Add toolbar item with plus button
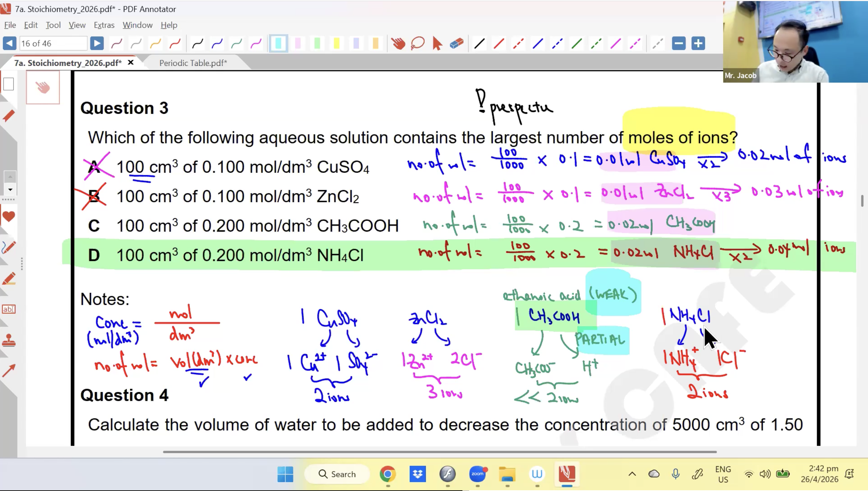The image size is (868, 491). 698,43
